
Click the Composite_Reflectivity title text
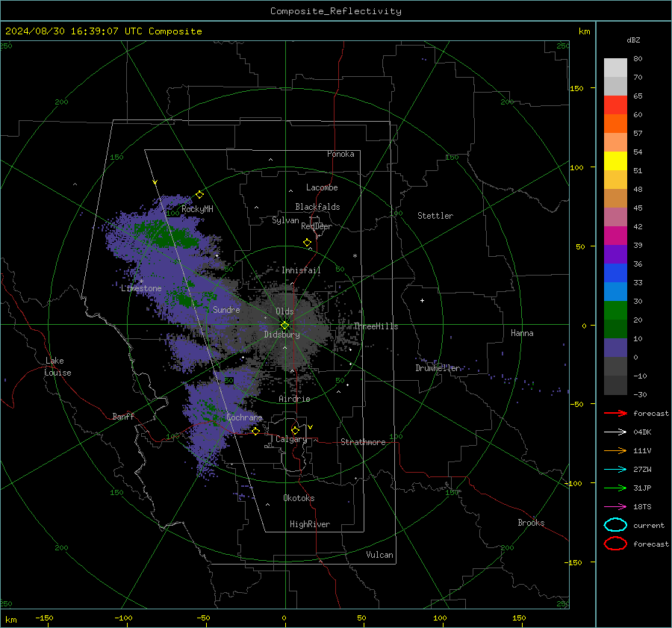pyautogui.click(x=336, y=11)
